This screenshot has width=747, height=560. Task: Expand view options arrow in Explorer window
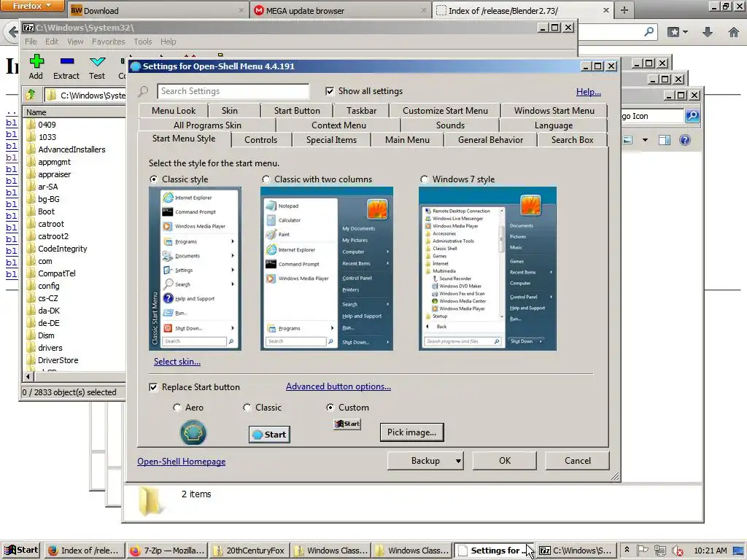pos(645,140)
